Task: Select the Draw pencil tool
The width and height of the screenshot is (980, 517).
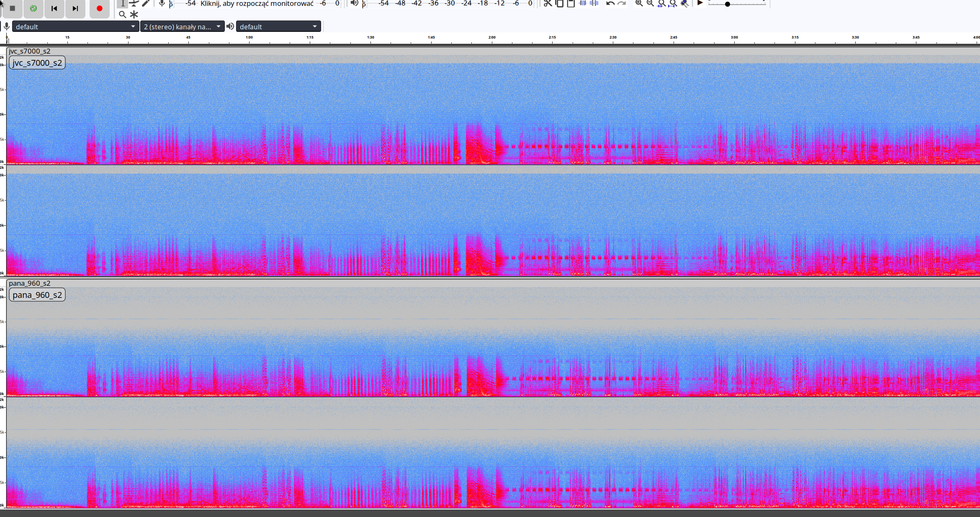Action: point(146,4)
